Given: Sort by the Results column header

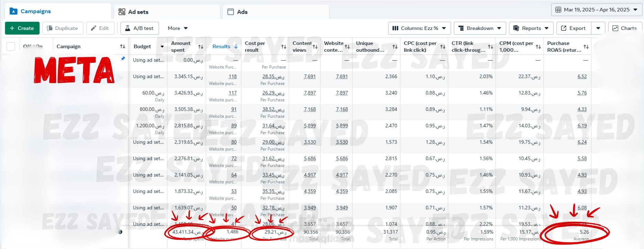Looking at the screenshot, I should tap(225, 47).
